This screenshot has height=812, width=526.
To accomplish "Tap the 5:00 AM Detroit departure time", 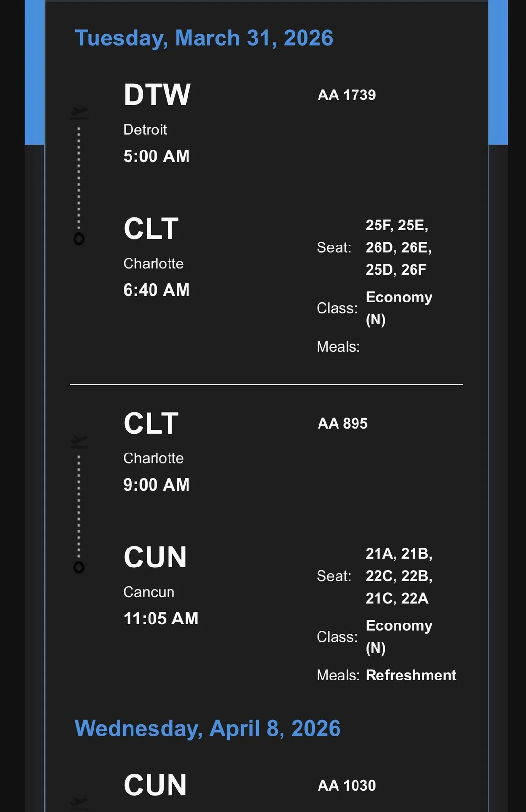I will click(156, 156).
